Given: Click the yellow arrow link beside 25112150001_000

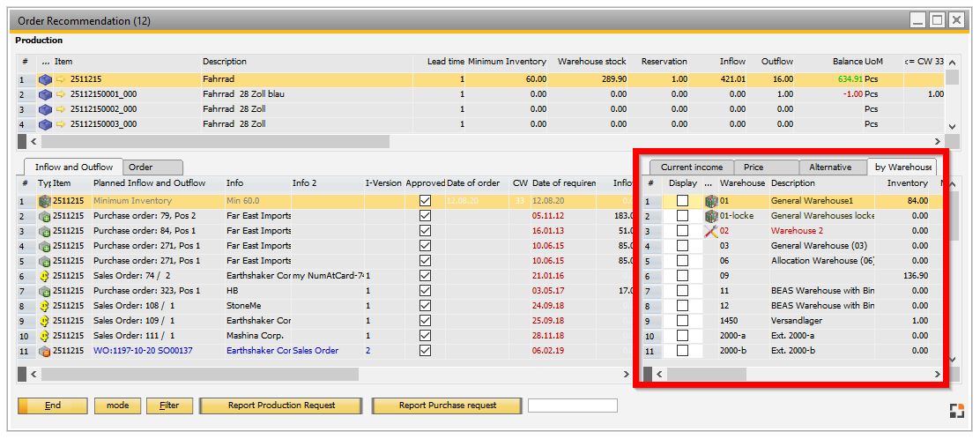Looking at the screenshot, I should point(61,94).
